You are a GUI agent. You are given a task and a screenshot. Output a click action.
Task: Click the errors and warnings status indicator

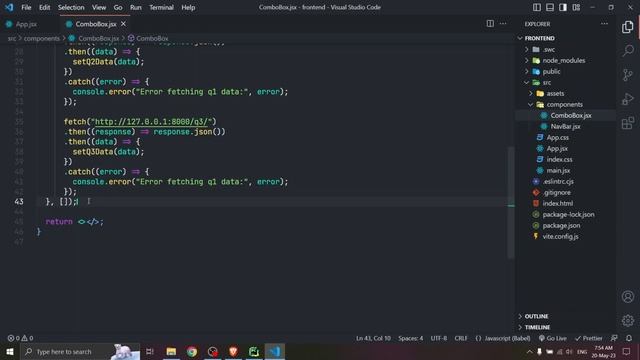click(20, 338)
